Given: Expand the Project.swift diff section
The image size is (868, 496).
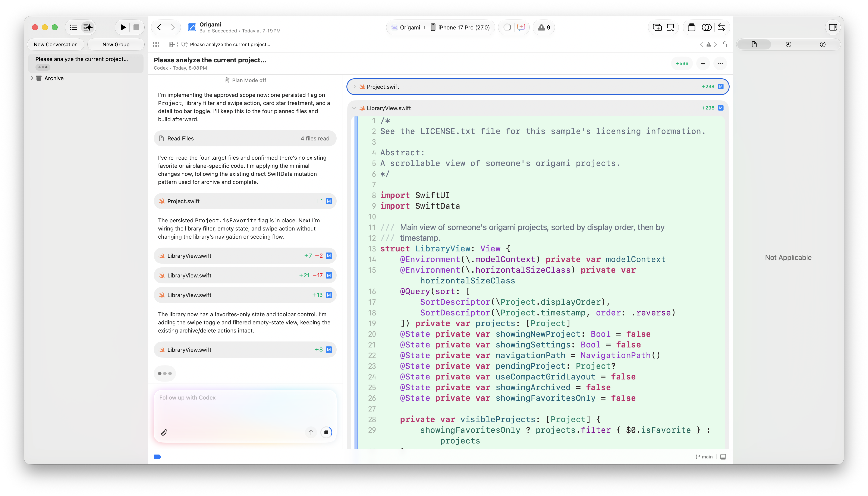Looking at the screenshot, I should click(x=354, y=86).
